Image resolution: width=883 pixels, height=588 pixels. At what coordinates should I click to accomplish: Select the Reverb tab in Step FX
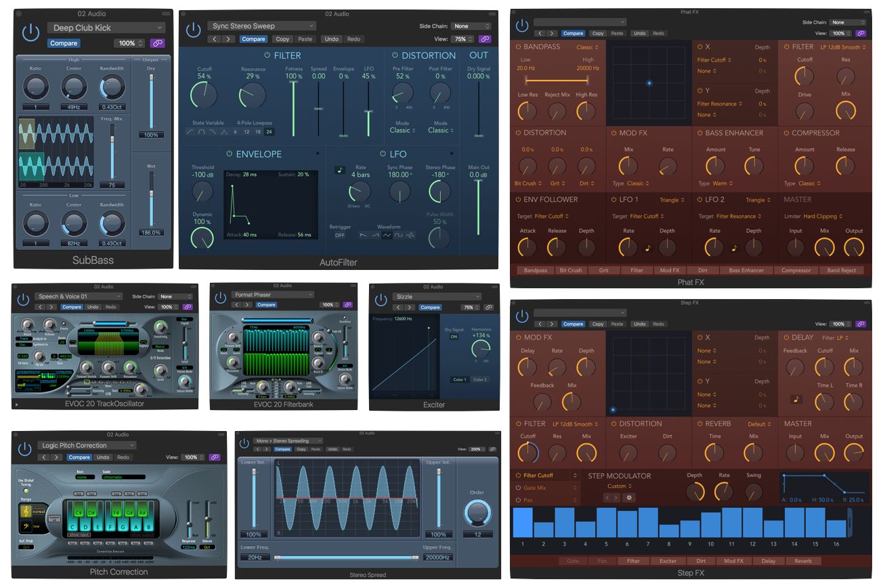click(x=802, y=561)
